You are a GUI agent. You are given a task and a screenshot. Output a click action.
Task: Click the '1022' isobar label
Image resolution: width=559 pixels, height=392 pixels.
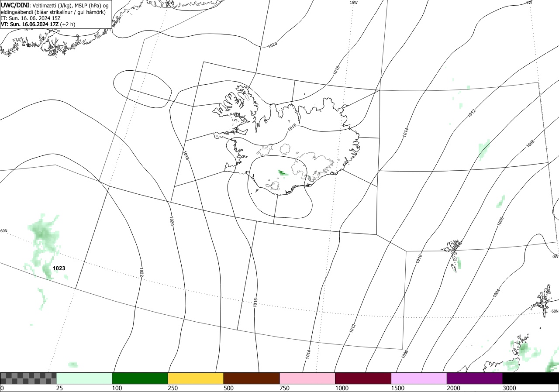(x=141, y=272)
